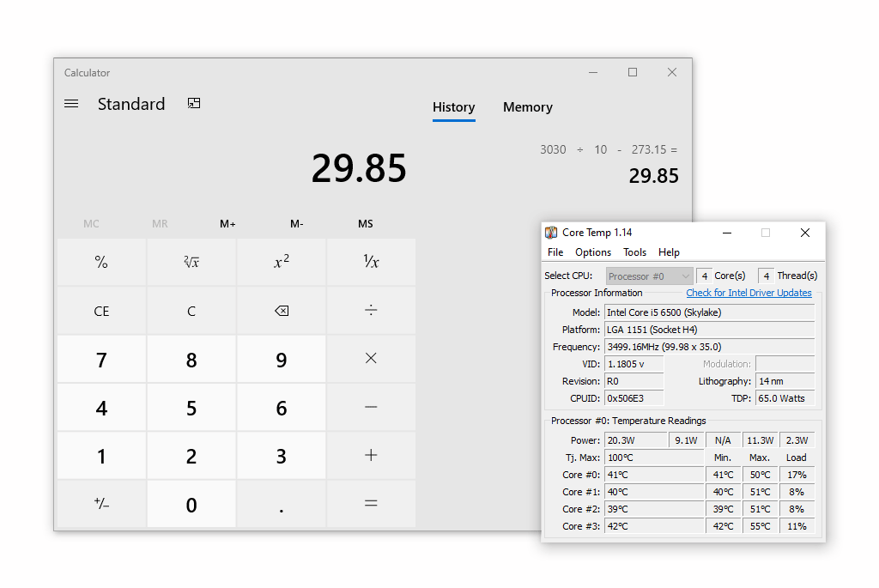
Task: Click the reciprocal 1/x key
Action: [x=371, y=263]
